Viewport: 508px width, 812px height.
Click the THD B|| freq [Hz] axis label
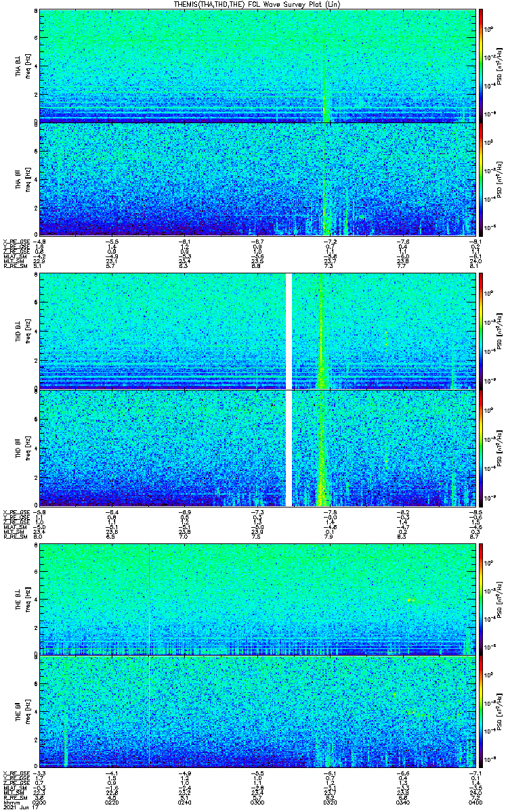(x=28, y=448)
